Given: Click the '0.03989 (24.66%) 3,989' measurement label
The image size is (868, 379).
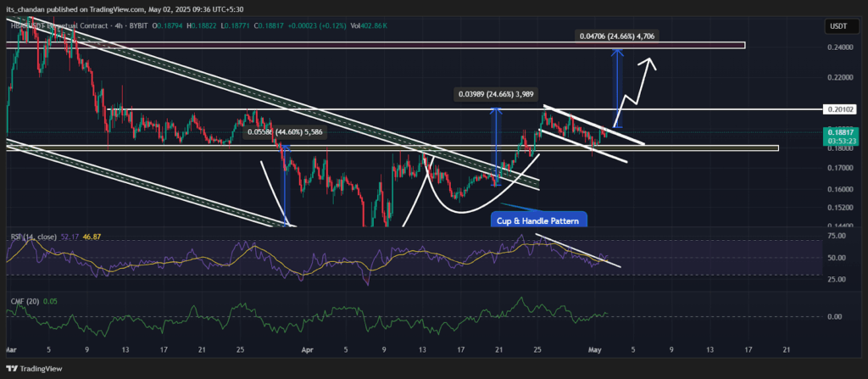Looking at the screenshot, I should [x=498, y=94].
